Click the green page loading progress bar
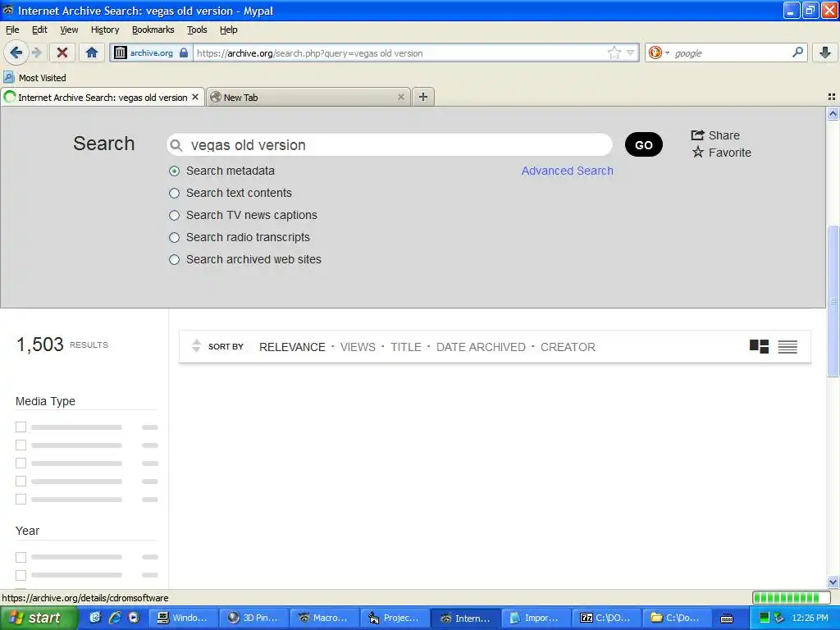Image resolution: width=840 pixels, height=630 pixels. point(793,597)
